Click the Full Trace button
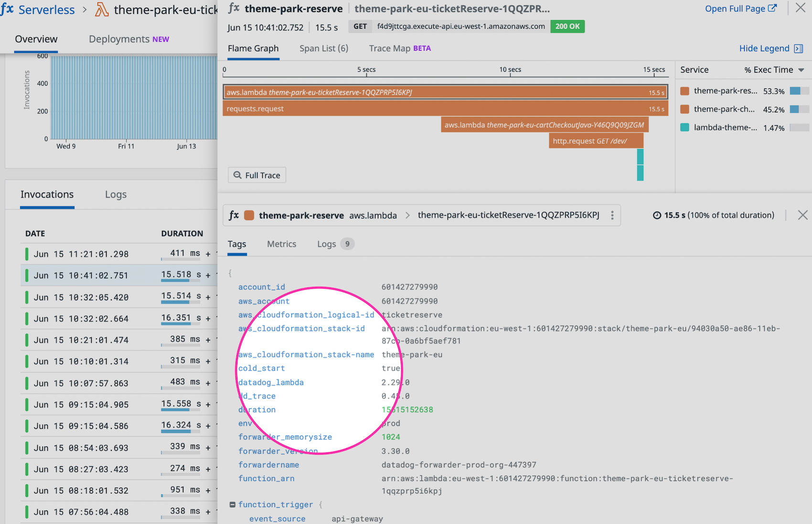The width and height of the screenshot is (812, 524). (x=256, y=175)
